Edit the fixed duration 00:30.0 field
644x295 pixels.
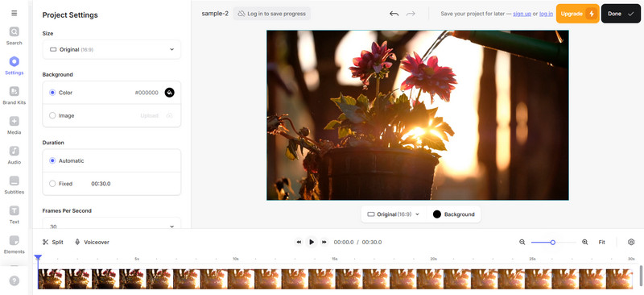click(101, 184)
